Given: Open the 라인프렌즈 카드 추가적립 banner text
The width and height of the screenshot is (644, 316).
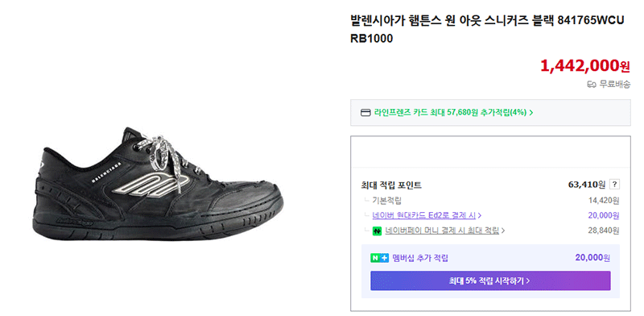Looking at the screenshot, I should [x=450, y=113].
